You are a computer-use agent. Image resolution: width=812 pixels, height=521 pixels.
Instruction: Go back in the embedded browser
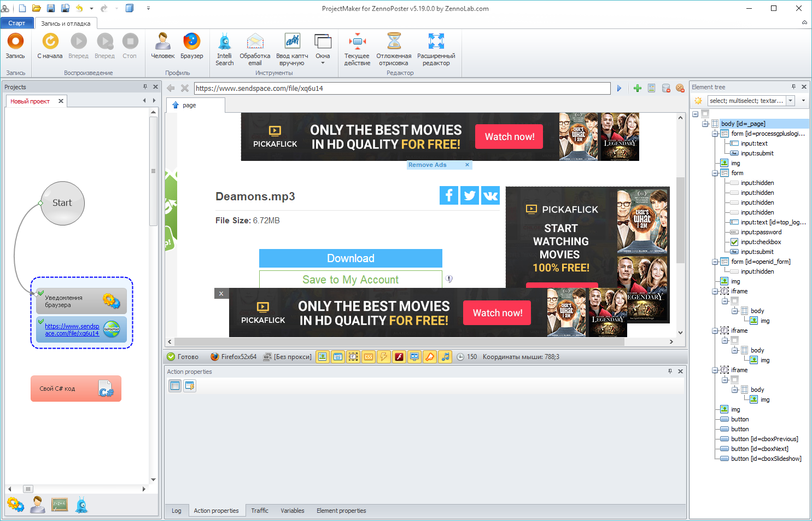point(171,88)
